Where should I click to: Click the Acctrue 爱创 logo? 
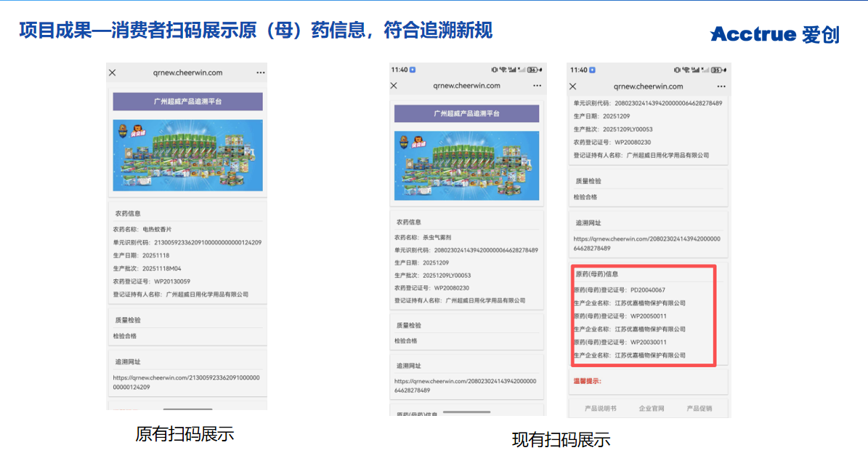click(774, 34)
